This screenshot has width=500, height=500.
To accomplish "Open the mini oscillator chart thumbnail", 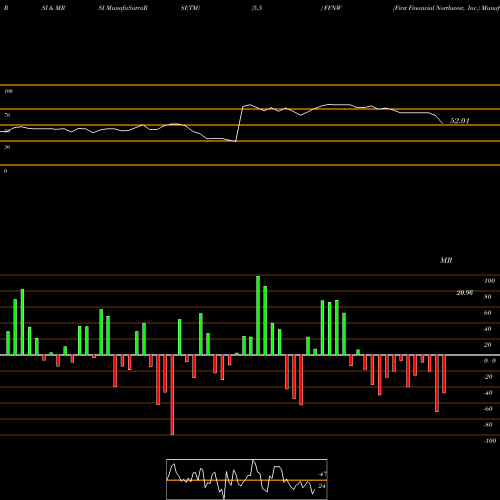I will coord(247,479).
